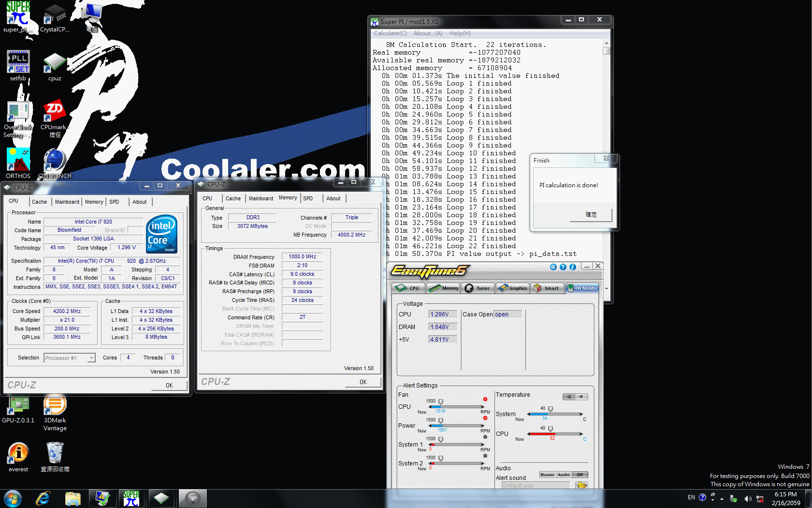
Task: Click the EasyTune6 info icon
Action: (573, 267)
